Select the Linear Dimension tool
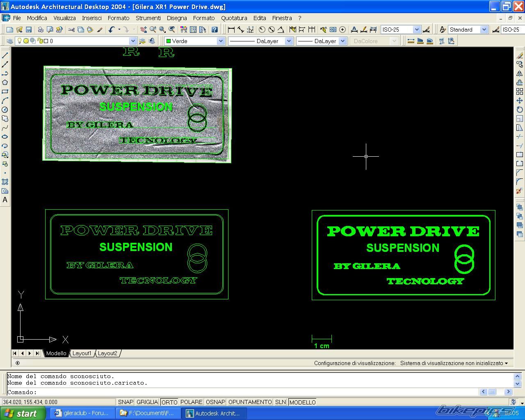 click(231, 30)
